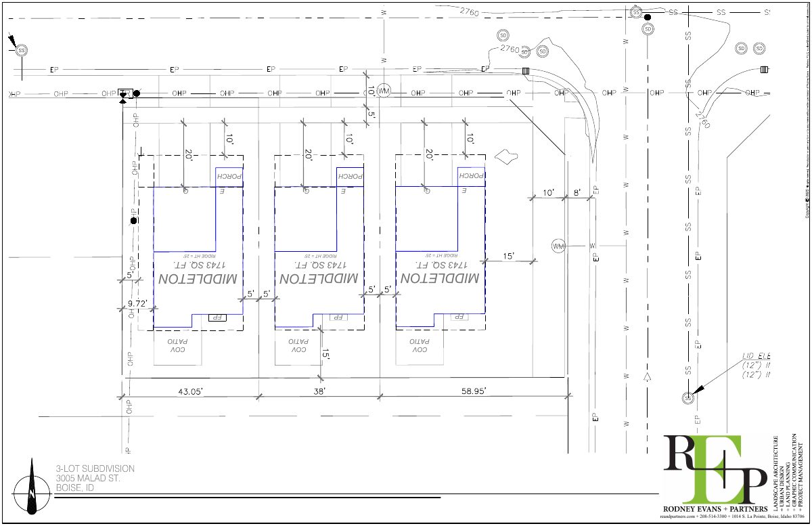The image size is (812, 526).
Task: Select the 15' rear setback dimension under the 38' lot house
Action: point(325,353)
